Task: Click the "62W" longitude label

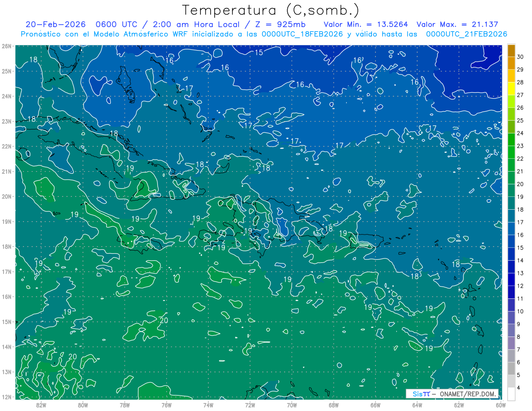Action: click(459, 405)
